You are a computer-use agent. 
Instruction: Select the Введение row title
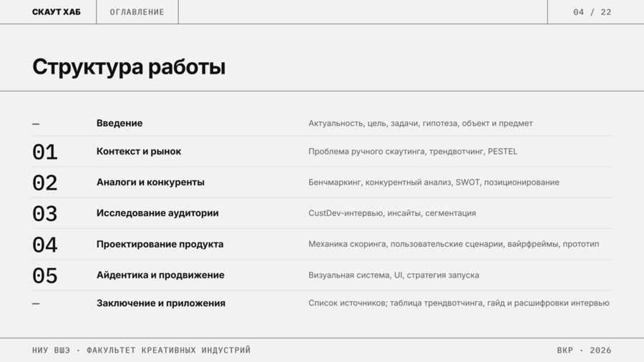(x=119, y=123)
